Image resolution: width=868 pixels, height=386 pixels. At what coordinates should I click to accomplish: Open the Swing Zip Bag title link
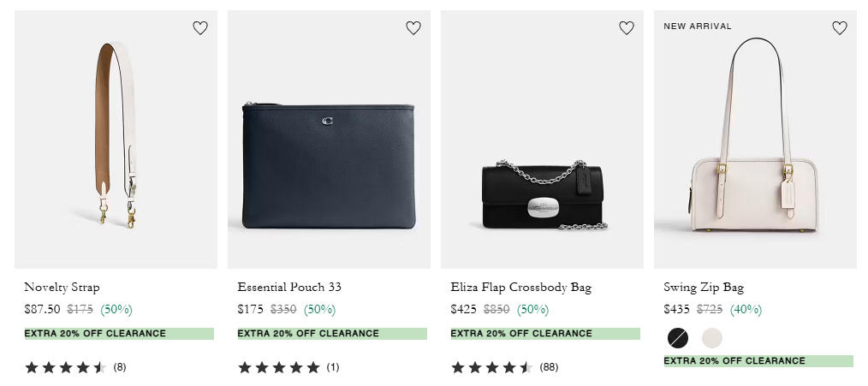click(704, 287)
